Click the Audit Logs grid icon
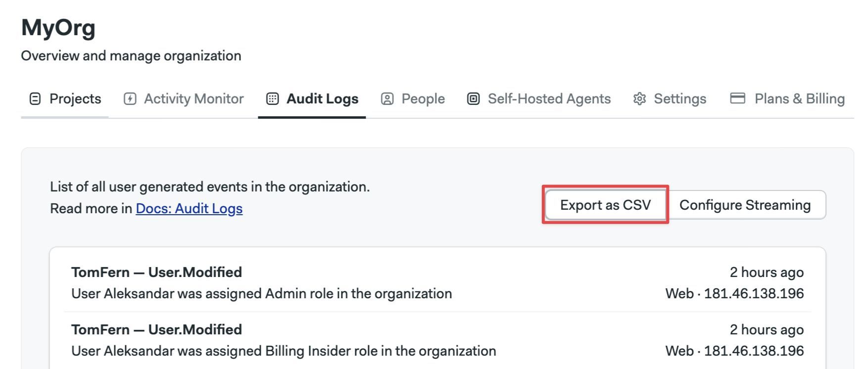 [x=272, y=99]
